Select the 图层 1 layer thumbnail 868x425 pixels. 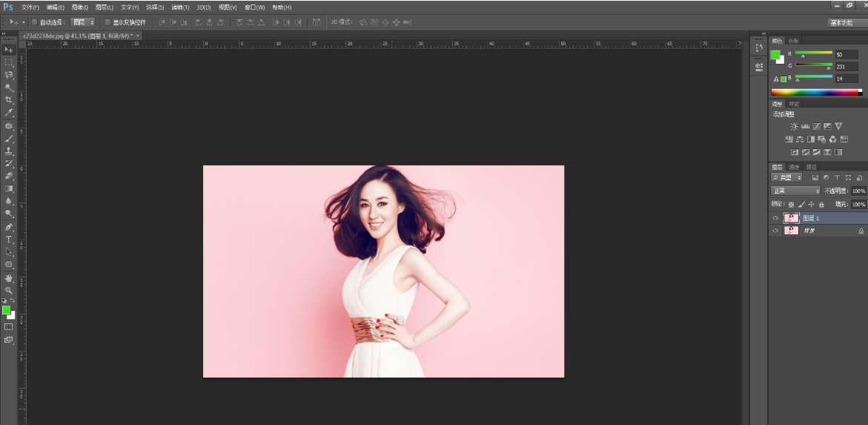tap(791, 218)
